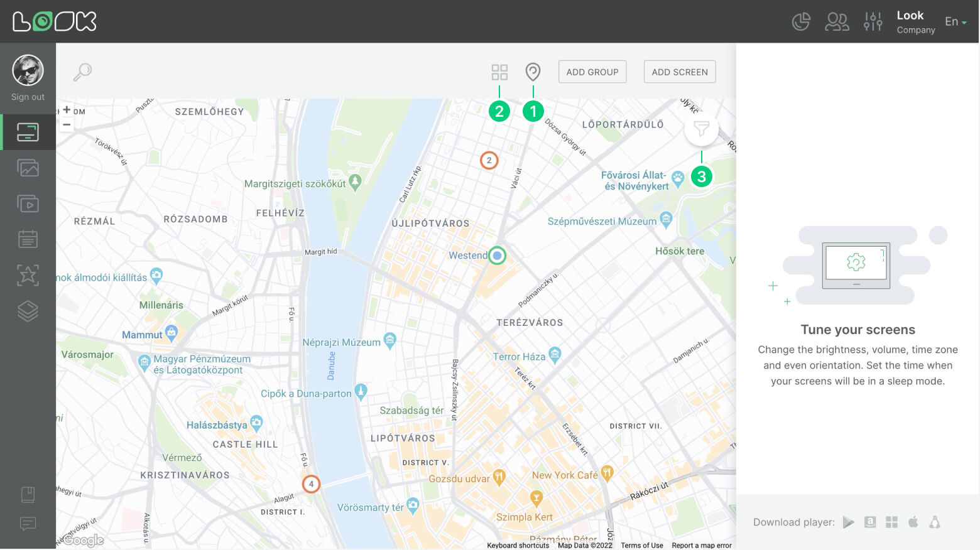Click the search magnifier icon
This screenshot has height=550, width=980.
click(82, 72)
